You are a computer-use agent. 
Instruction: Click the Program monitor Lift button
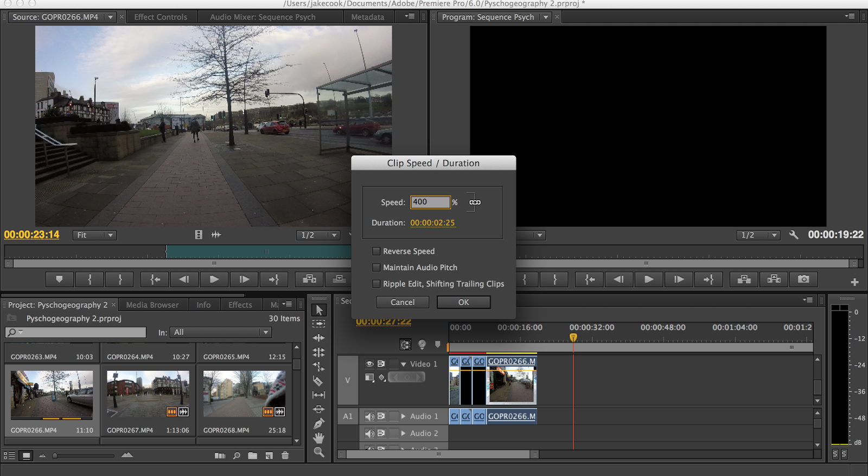744,279
